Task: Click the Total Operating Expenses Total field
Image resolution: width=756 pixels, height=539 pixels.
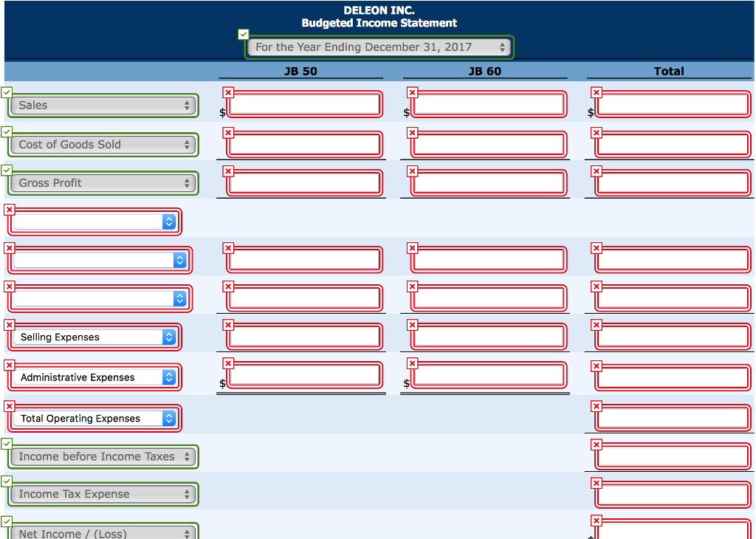Action: (673, 418)
